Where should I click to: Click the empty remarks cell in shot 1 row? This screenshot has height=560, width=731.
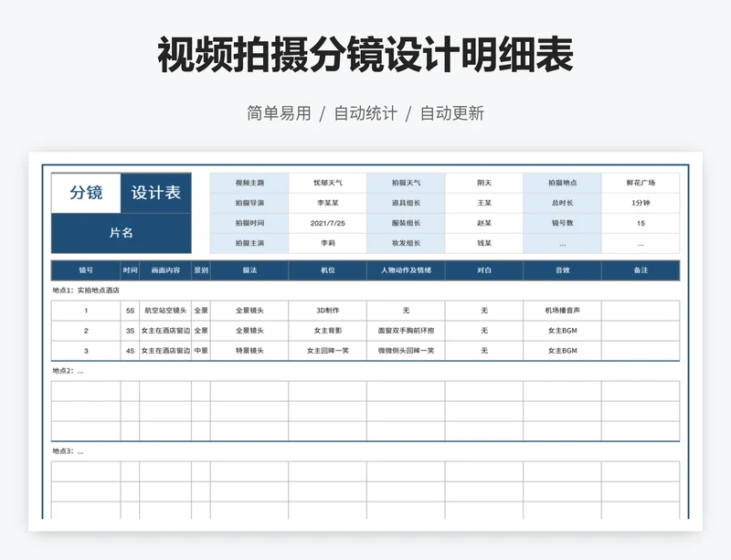tap(641, 311)
